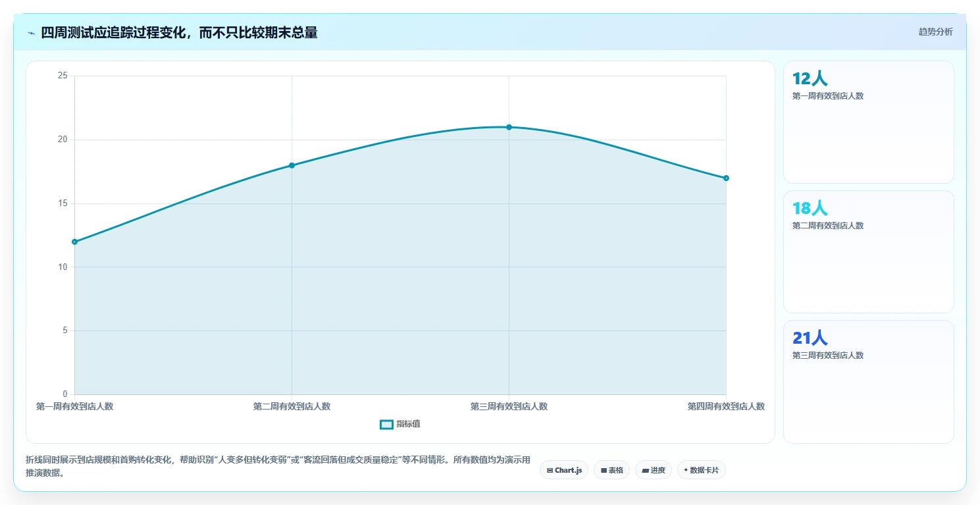The image size is (980, 505).
Task: Open the 21人 third-week card
Action: (868, 381)
